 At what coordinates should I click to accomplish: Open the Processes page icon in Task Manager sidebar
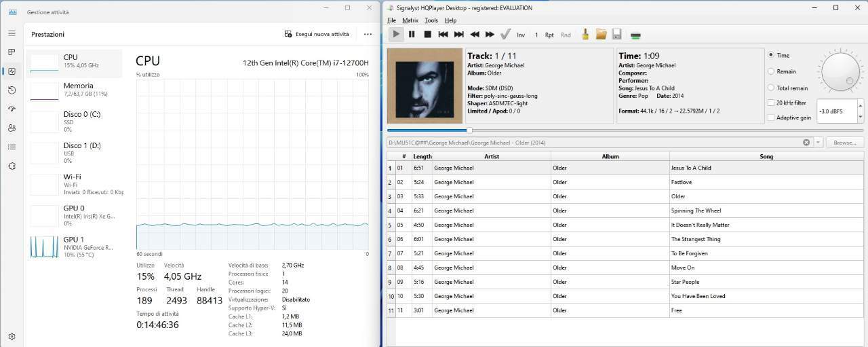[x=12, y=52]
